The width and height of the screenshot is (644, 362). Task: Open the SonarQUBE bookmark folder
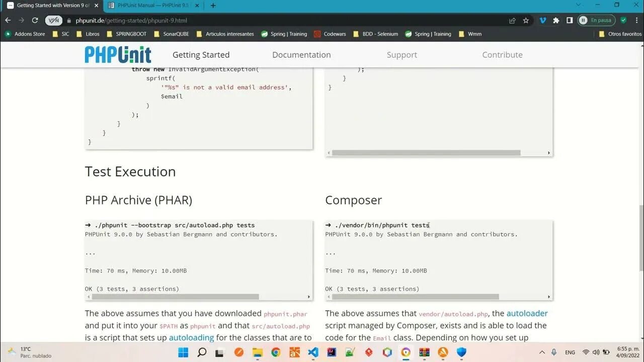[x=172, y=34]
